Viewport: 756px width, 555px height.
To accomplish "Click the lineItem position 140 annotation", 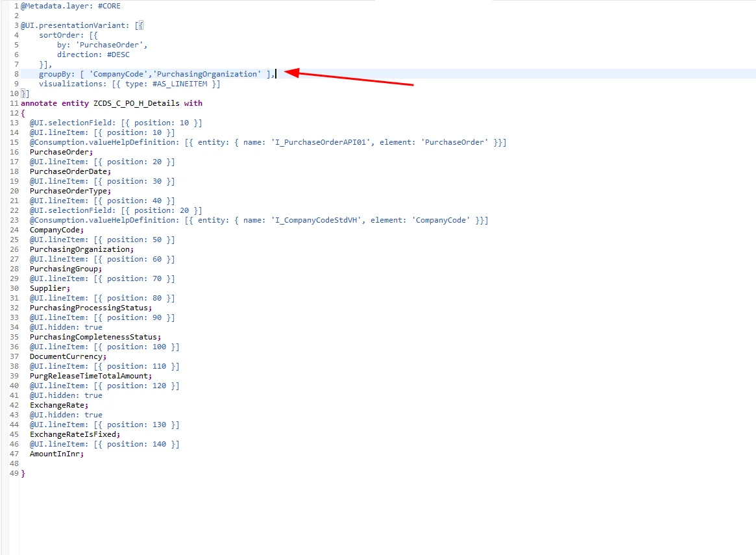I will click(104, 444).
